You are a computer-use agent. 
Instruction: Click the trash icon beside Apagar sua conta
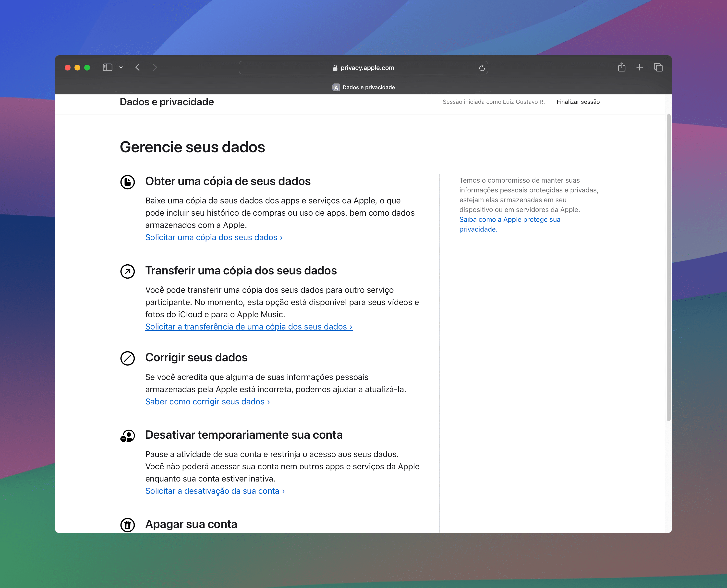click(x=127, y=525)
